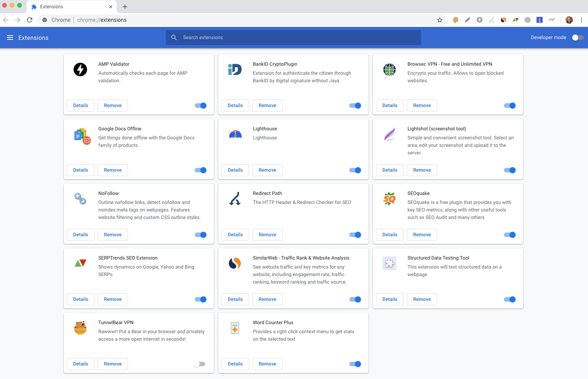Click the Word Counter Plus card icon
Image resolution: width=588 pixels, height=379 pixels.
235,328
